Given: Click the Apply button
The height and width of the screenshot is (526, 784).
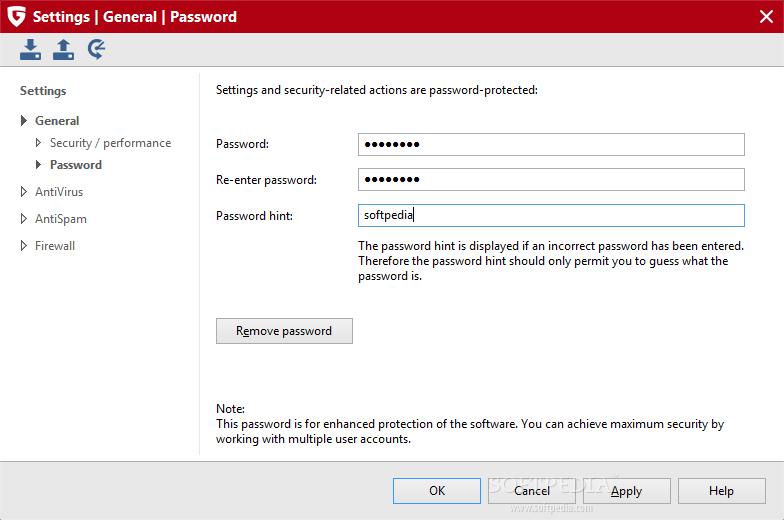Looking at the screenshot, I should coord(626,491).
